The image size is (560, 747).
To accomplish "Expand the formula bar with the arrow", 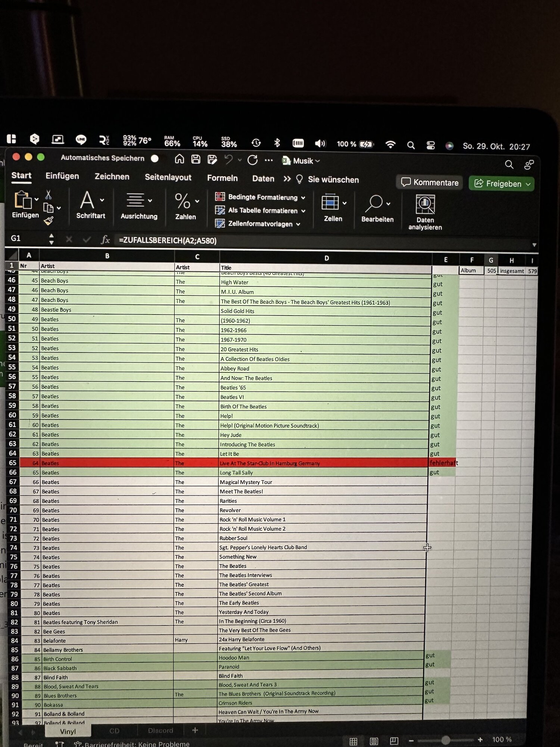I will coord(534,245).
